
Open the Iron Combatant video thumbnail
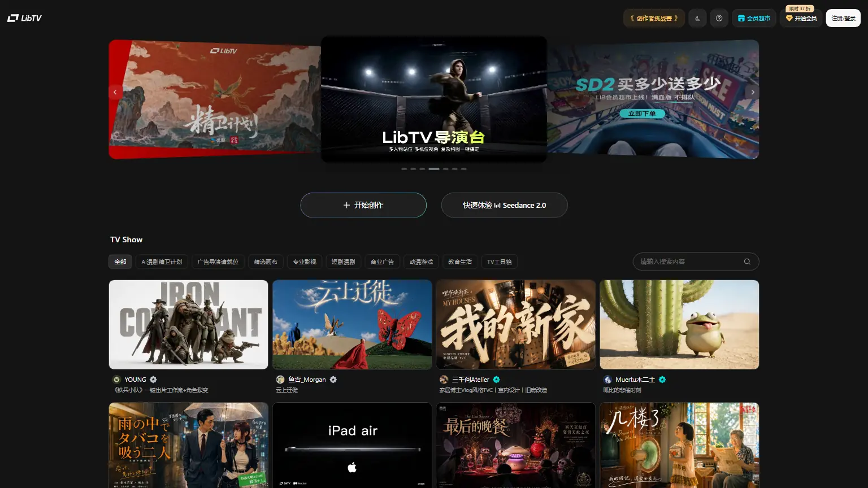point(188,325)
